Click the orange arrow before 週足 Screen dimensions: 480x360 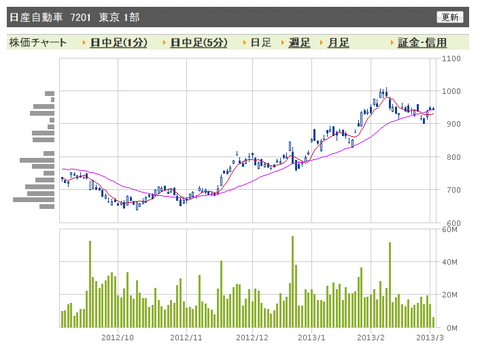tap(283, 43)
